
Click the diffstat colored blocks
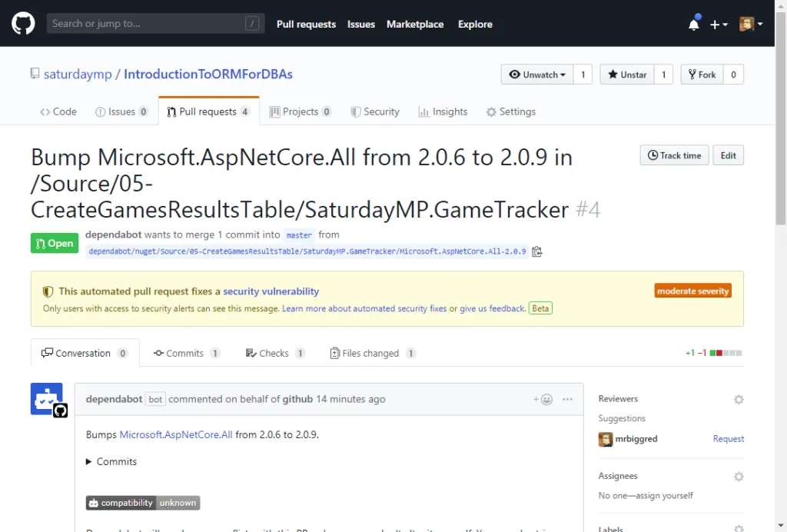pos(726,353)
